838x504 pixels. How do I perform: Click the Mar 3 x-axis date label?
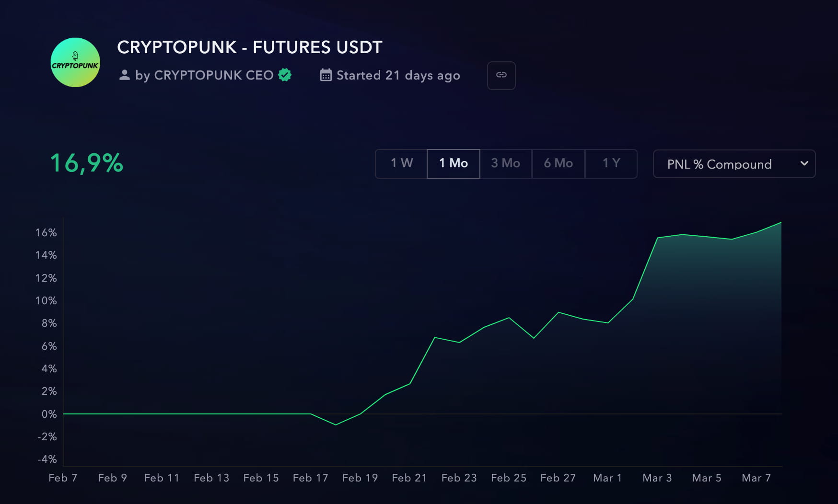tap(657, 478)
